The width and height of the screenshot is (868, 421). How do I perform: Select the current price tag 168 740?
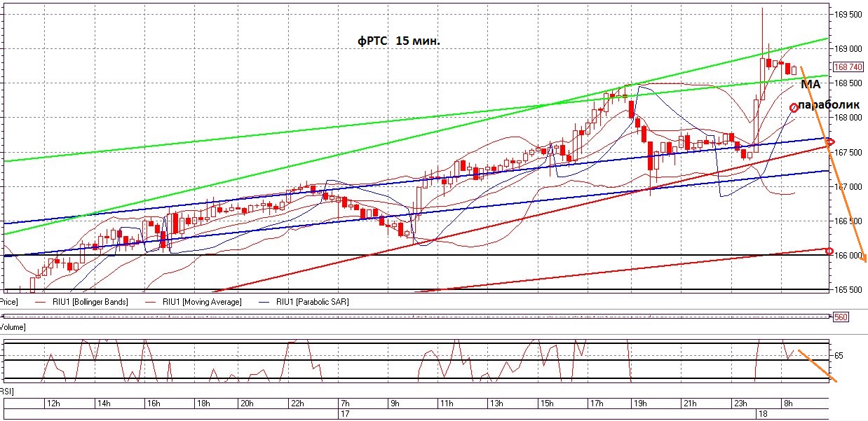coord(848,67)
